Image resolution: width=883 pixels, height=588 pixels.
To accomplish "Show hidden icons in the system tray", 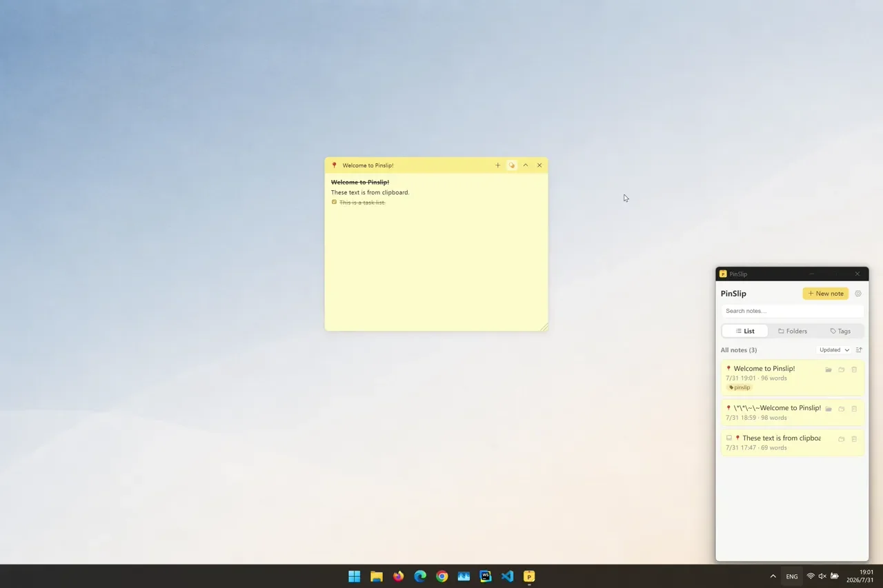I will tap(773, 576).
